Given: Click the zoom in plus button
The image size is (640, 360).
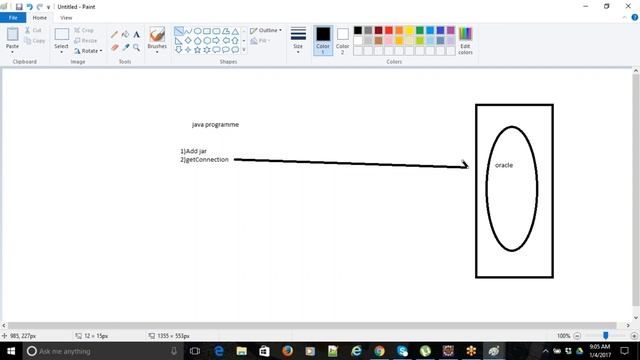Looking at the screenshot, I should (x=634, y=336).
